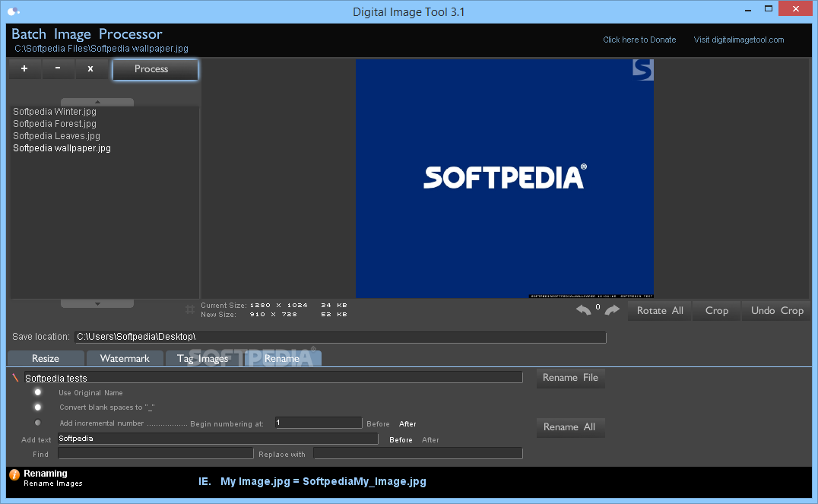Click the rotate left arrow icon

click(583, 310)
